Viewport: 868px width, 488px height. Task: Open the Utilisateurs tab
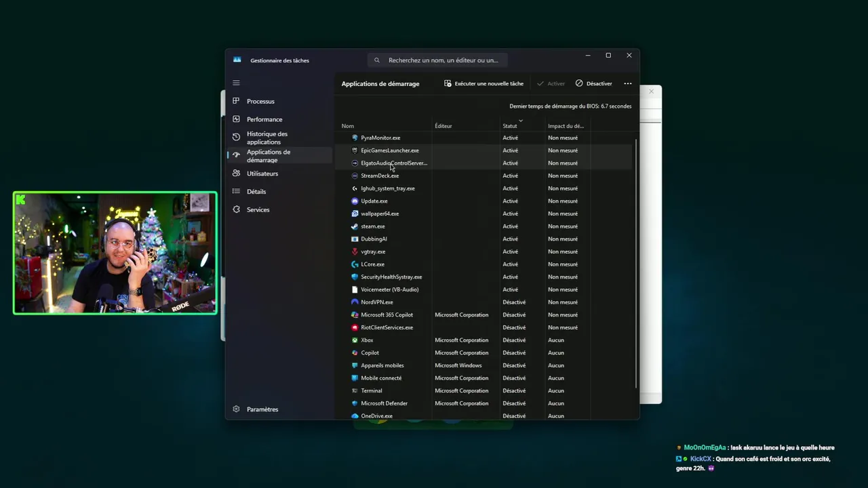click(279, 174)
